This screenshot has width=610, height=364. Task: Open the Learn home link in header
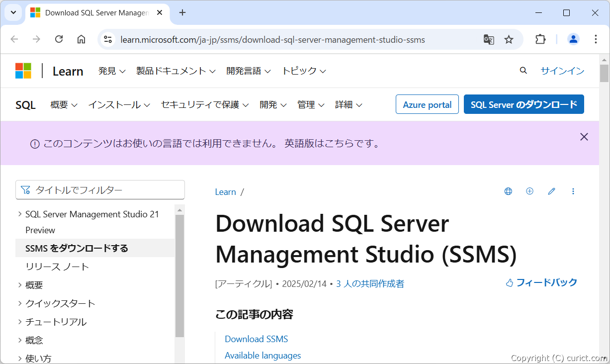coord(68,71)
